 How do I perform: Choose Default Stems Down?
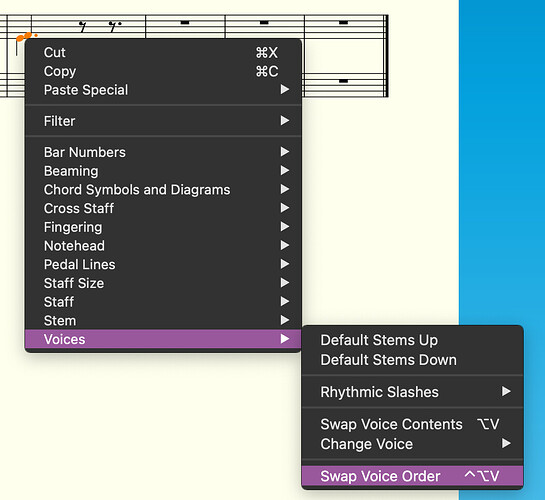click(x=412, y=360)
